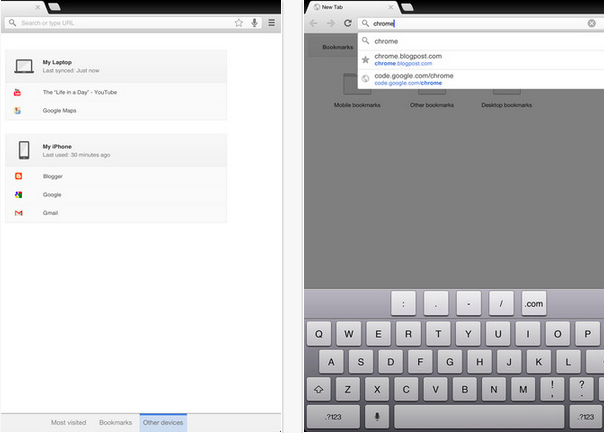Switch to Bookmarks bottom tab
Image resolution: width=604 pixels, height=433 pixels.
[116, 423]
